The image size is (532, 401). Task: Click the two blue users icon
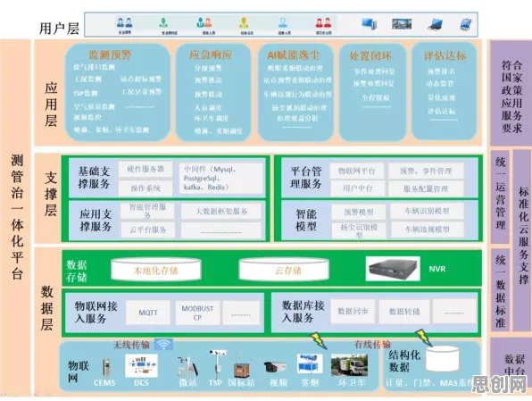click(x=124, y=22)
